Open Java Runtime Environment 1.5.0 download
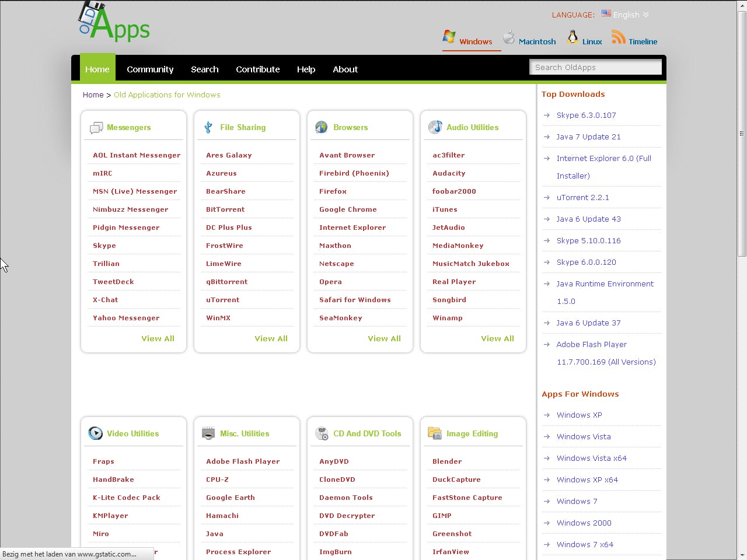Image resolution: width=747 pixels, height=560 pixels. pyautogui.click(x=605, y=292)
